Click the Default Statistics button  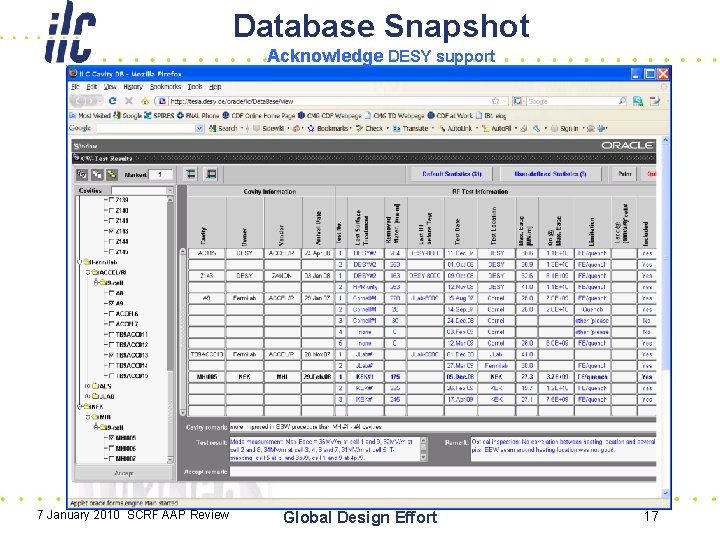[x=452, y=174]
